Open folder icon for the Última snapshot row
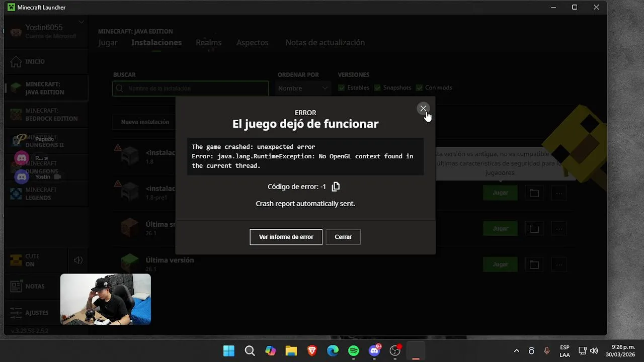This screenshot has height=362, width=644. pos(534,229)
